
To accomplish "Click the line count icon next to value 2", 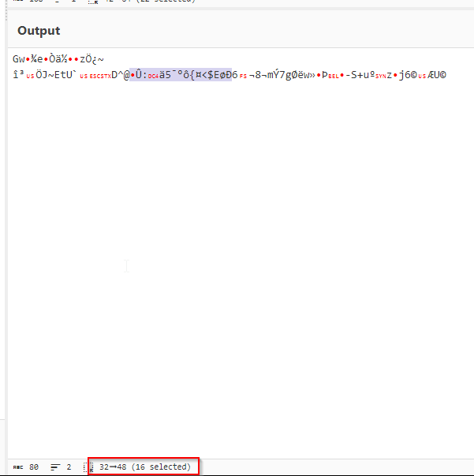I will [x=55, y=467].
